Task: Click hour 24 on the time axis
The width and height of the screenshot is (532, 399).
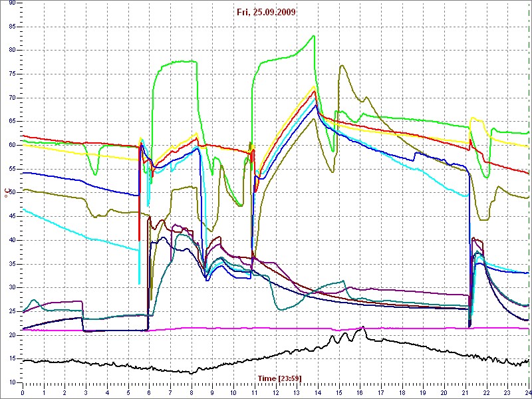Action: tap(527, 392)
